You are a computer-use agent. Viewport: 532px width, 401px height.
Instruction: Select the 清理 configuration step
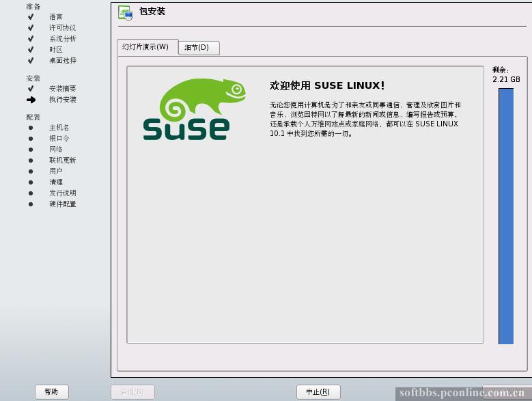coord(55,182)
